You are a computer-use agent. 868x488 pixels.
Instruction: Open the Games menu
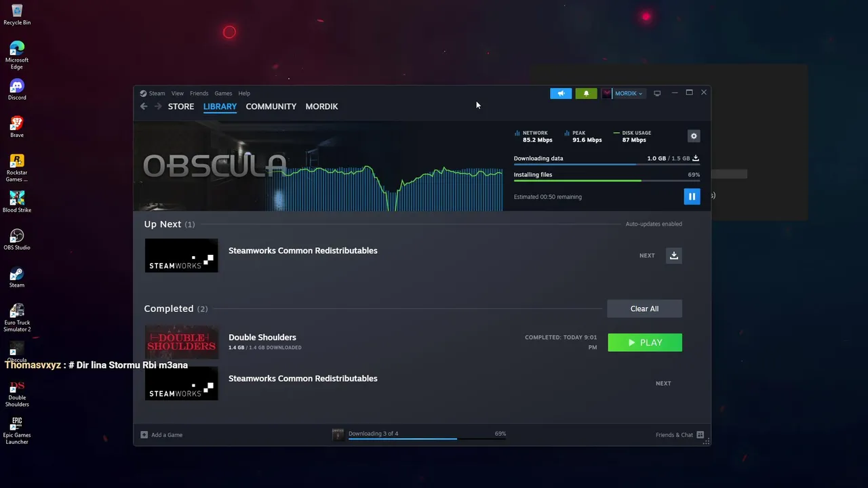click(223, 94)
